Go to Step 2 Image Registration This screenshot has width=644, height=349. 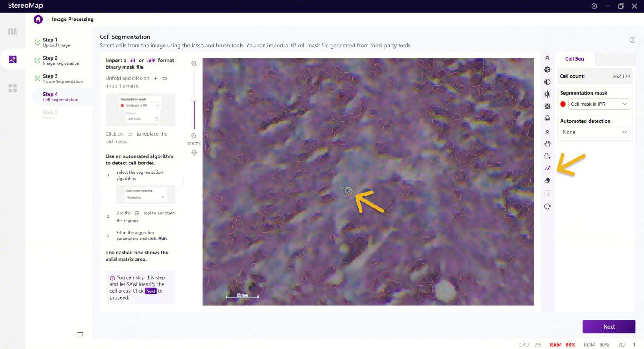point(61,61)
